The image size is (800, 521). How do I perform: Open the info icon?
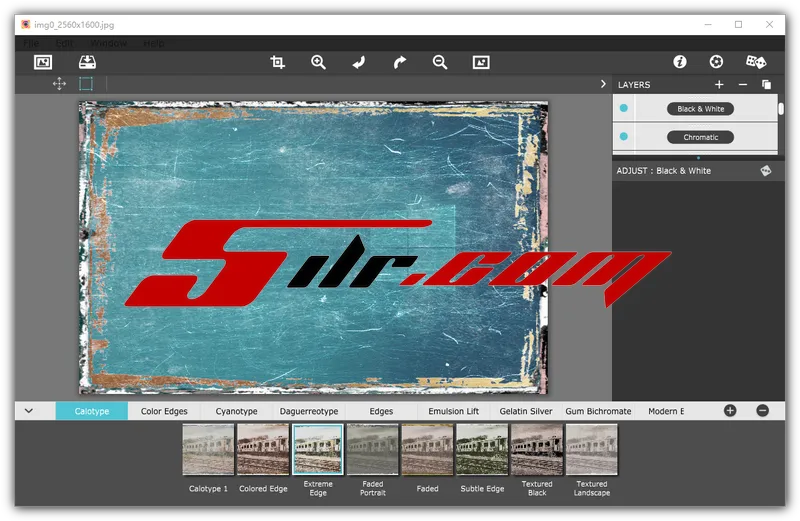(680, 62)
